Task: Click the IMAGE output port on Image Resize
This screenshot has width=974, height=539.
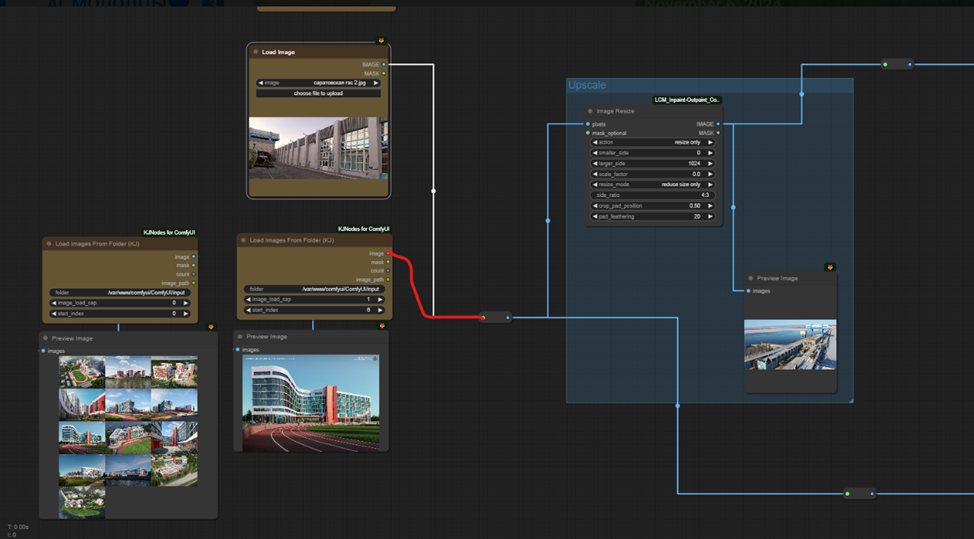Action: [718, 124]
